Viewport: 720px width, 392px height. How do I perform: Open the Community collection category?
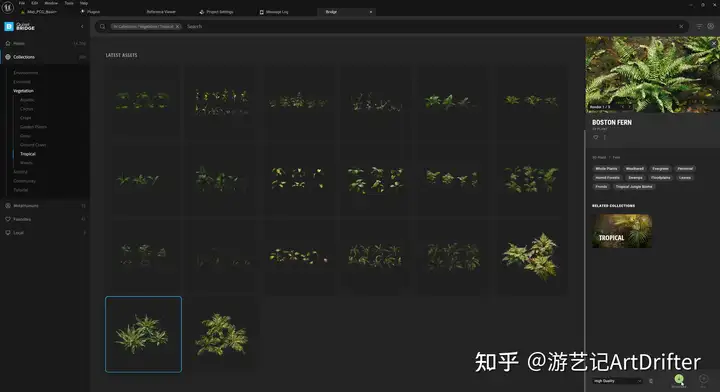tap(24, 181)
